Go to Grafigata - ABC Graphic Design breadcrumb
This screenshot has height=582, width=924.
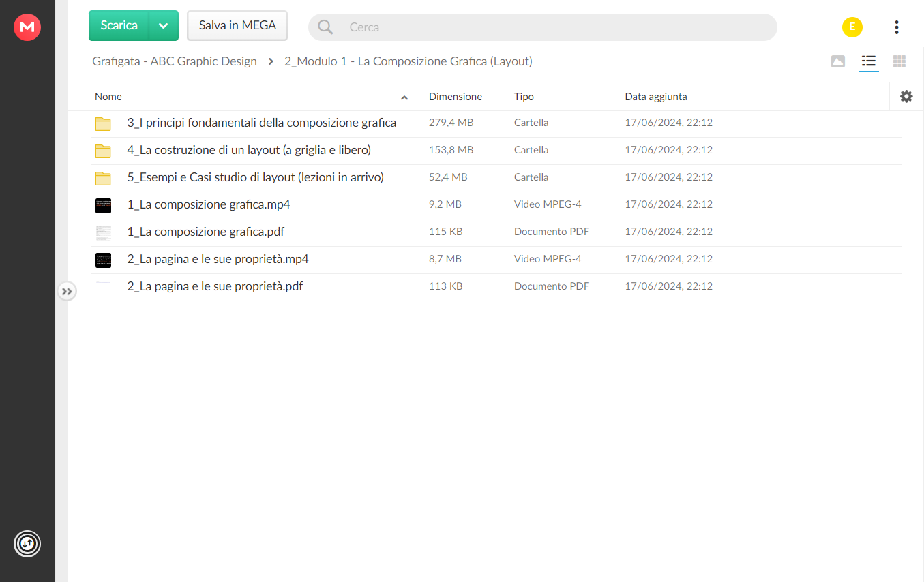click(175, 61)
